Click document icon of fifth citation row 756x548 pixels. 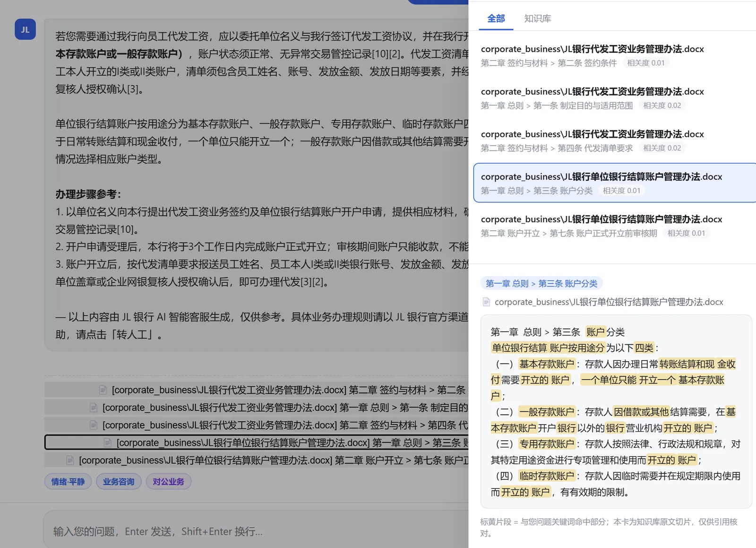[x=70, y=460]
